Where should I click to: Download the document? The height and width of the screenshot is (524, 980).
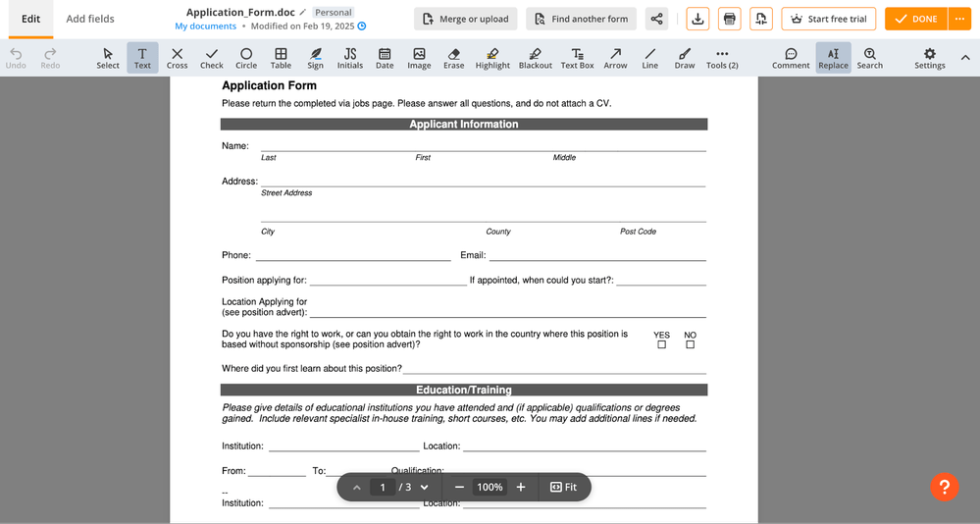pyautogui.click(x=697, y=19)
